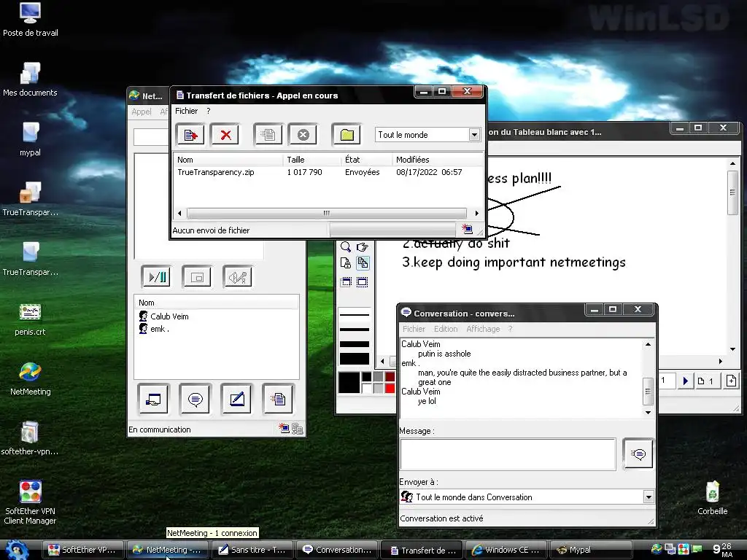Open the Fichier menu in Conversation window
Screen dimensions: 747x560
click(414, 329)
